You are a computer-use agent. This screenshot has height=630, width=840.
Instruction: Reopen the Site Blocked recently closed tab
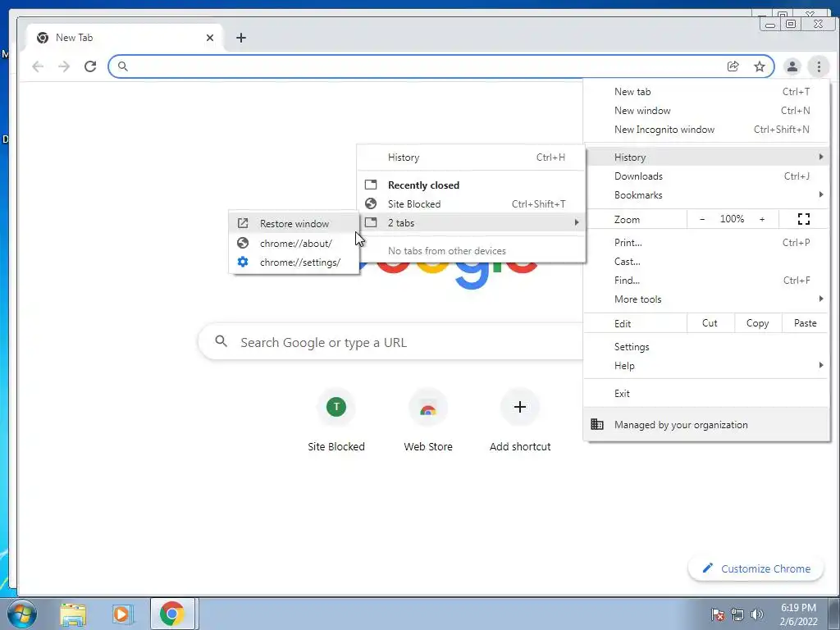[472, 204]
